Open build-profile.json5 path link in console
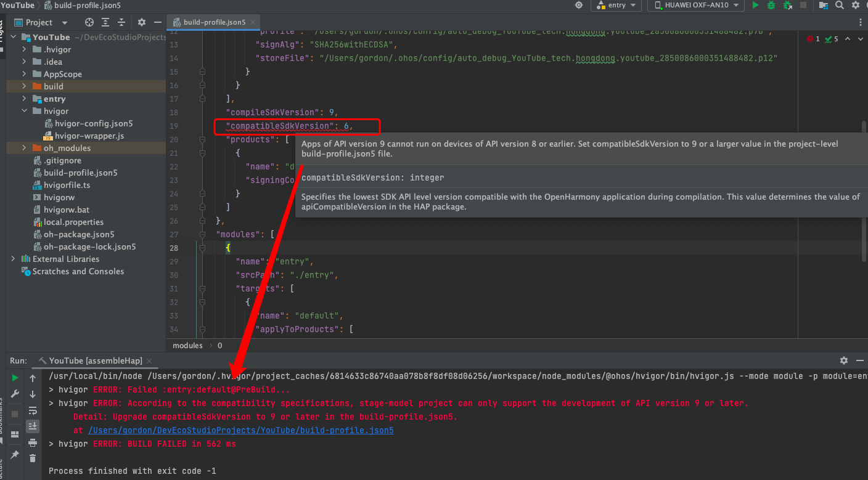Viewport: 868px width, 480px height. point(241,431)
